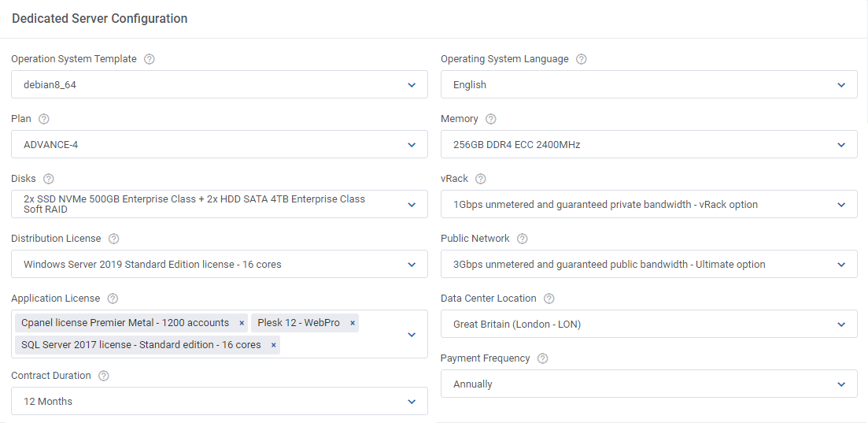Open the English language dropdown
868x423 pixels.
click(648, 85)
